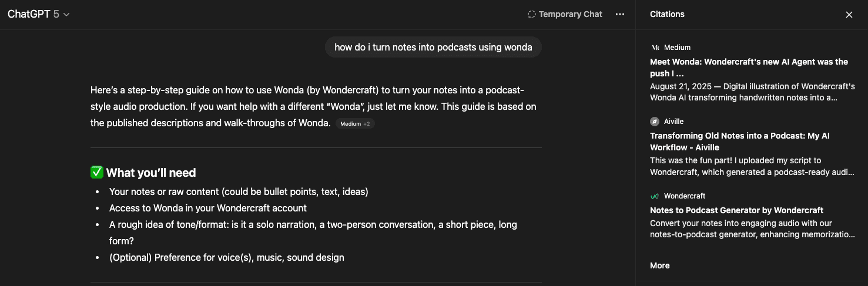The height and width of the screenshot is (286, 868).
Task: Click the Medium +2 citation chip
Action: pos(355,124)
